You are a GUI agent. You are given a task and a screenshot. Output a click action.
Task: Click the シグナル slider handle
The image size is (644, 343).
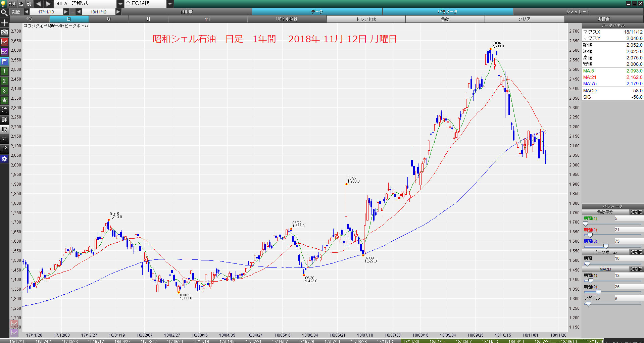(588, 304)
